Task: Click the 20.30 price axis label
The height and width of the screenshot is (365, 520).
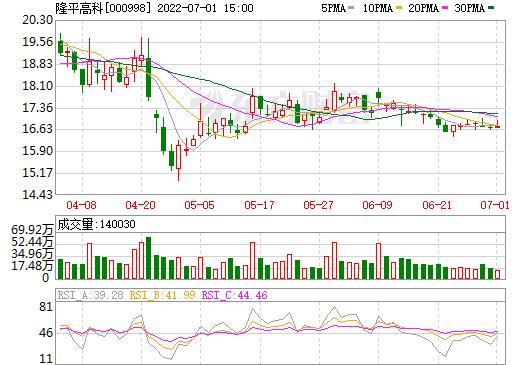Action: 37,20
